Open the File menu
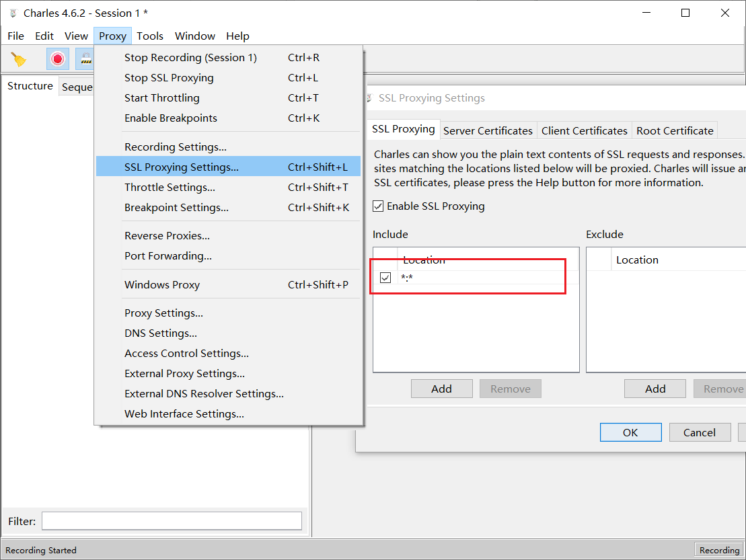 (x=15, y=36)
